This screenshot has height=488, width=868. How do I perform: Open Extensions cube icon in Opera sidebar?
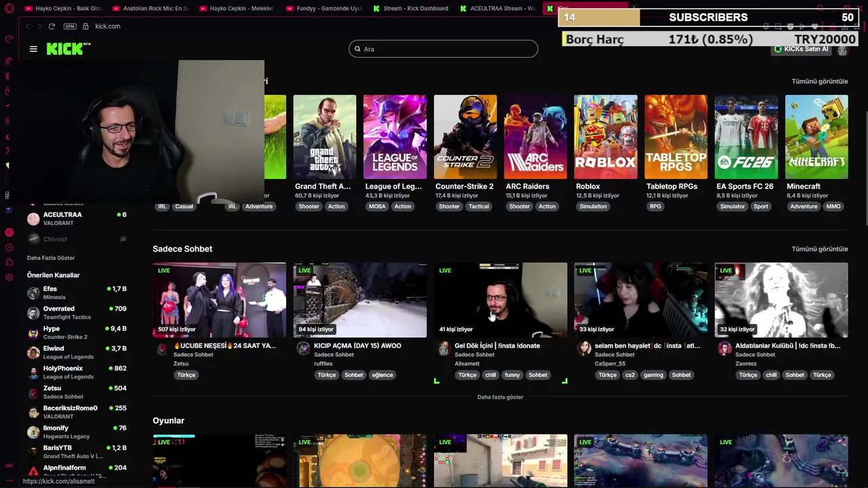[9, 262]
